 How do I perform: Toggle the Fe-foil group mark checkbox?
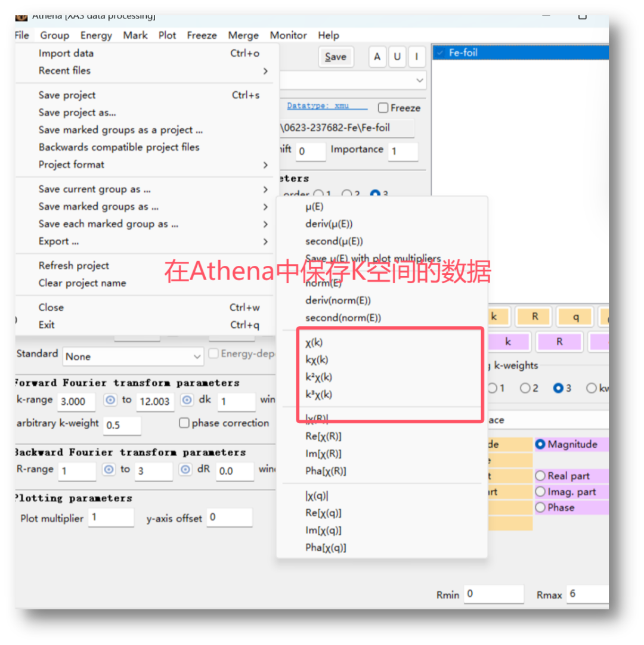coord(440,52)
